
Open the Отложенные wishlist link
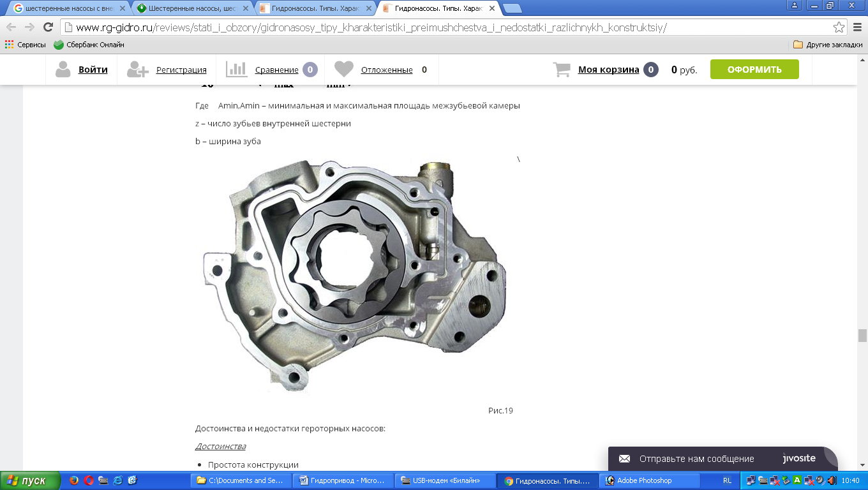coord(387,70)
